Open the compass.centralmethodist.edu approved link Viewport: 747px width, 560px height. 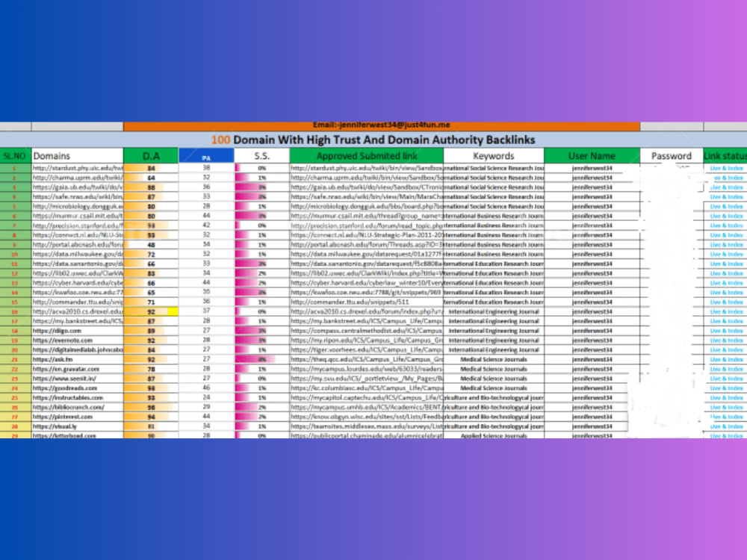click(x=366, y=331)
